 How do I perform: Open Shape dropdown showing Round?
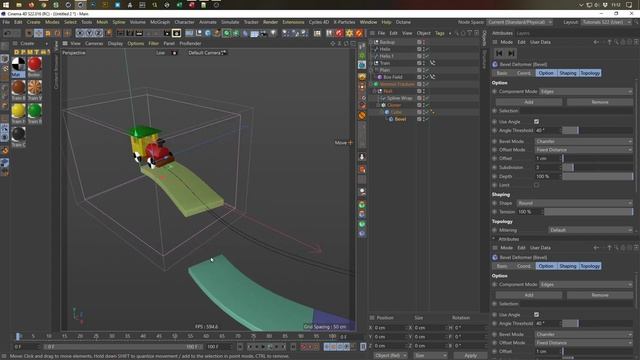(x=575, y=203)
